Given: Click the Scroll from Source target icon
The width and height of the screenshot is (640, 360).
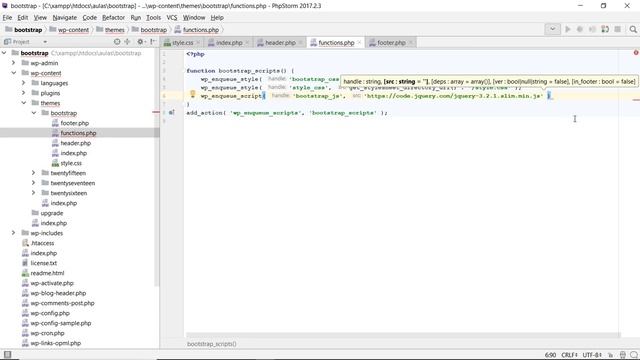Looking at the screenshot, I should 117,42.
